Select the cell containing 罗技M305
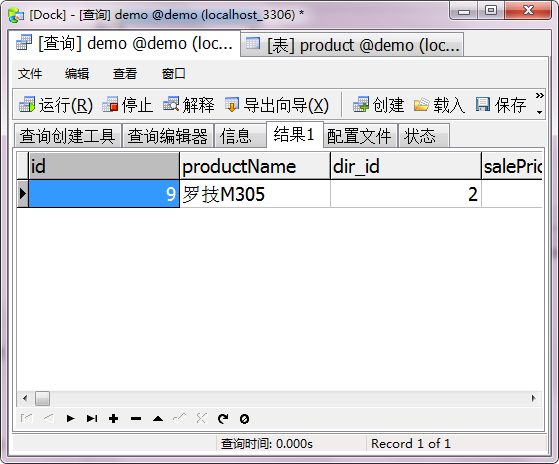Screen dimensions: 559x464 [x=255, y=194]
